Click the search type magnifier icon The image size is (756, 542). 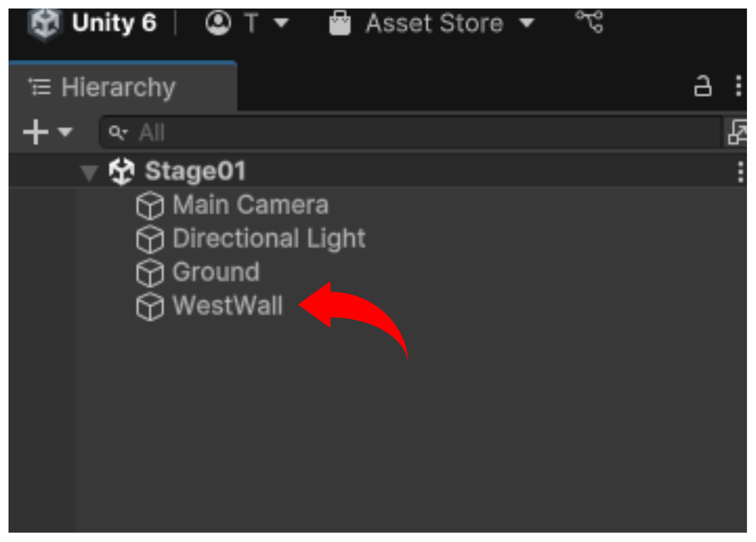pyautogui.click(x=117, y=132)
